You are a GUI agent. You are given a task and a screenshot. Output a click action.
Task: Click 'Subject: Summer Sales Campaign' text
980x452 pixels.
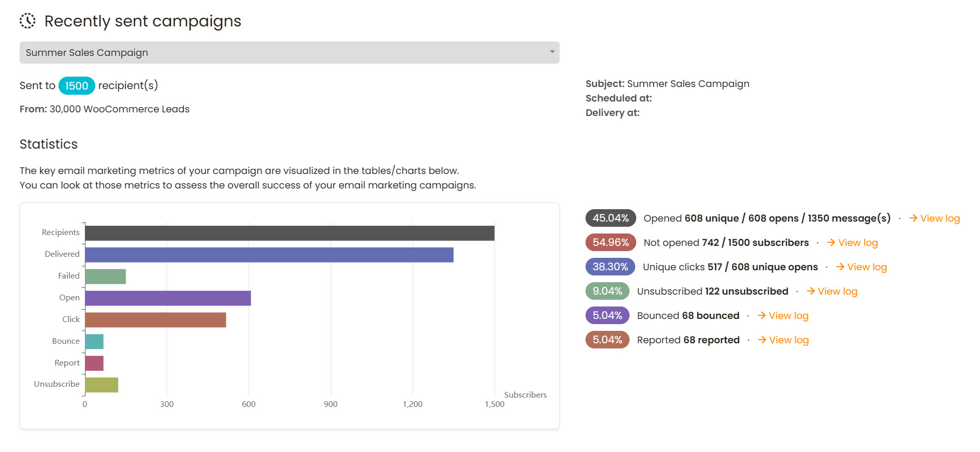point(667,84)
